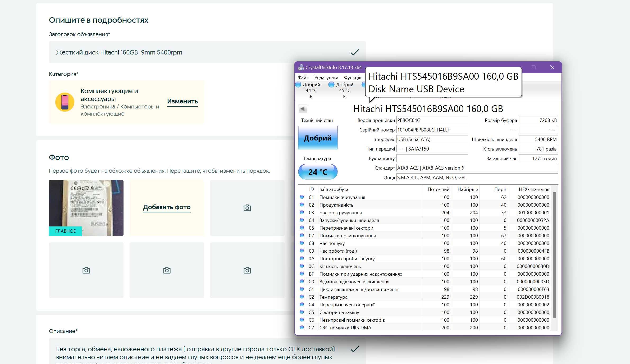Open the Файл menu
This screenshot has width=630, height=364.
pos(303,78)
